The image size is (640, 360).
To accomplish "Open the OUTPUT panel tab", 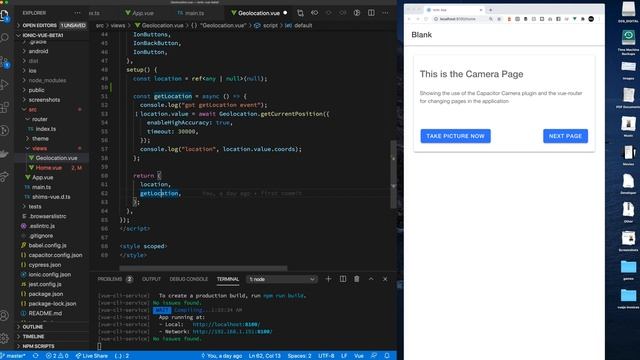I will click(151, 279).
